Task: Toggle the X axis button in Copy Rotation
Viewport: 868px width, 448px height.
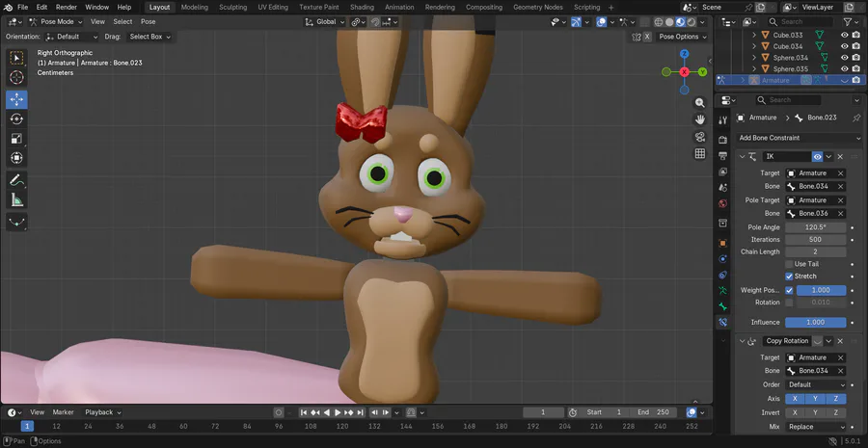Action: tap(795, 398)
